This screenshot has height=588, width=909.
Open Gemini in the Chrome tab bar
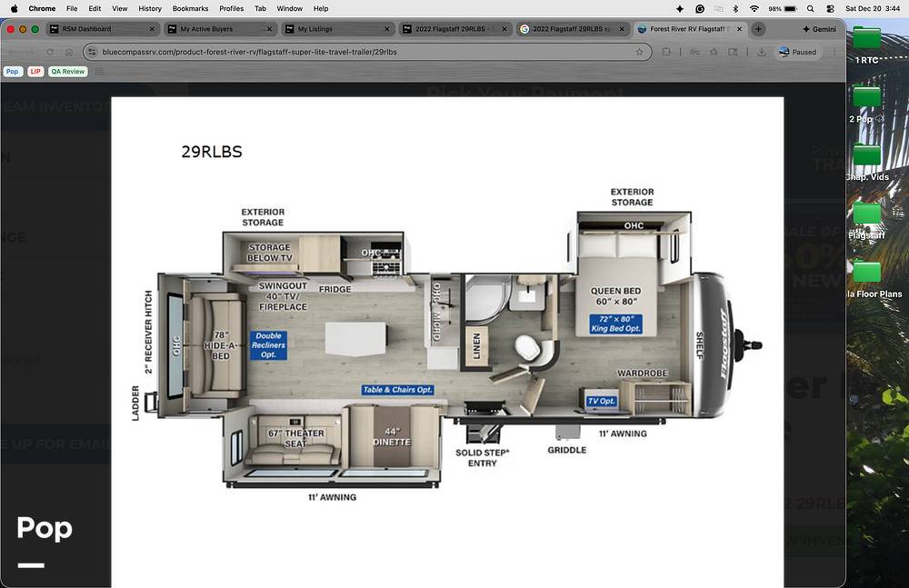(817, 29)
